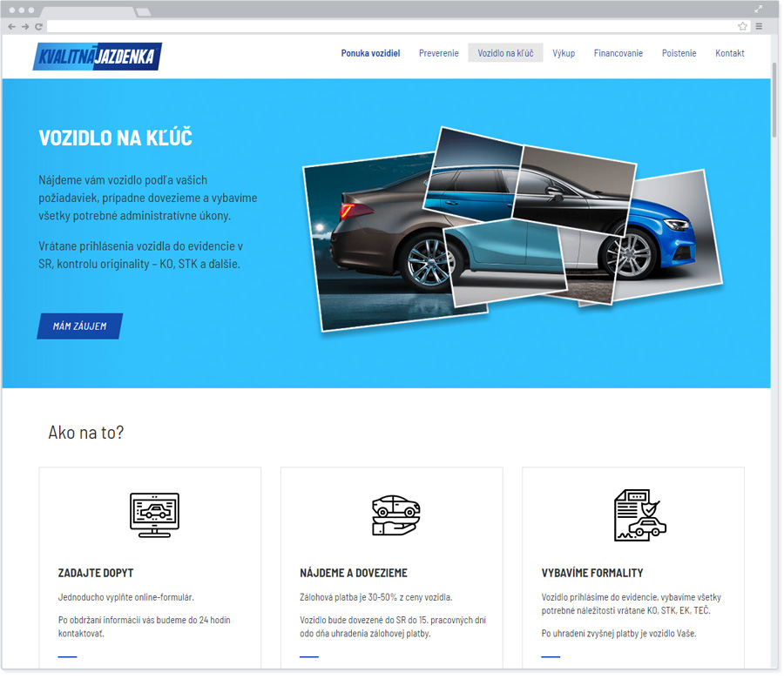This screenshot has height=679, width=784.
Task: Open the Výkup section
Action: [x=564, y=53]
